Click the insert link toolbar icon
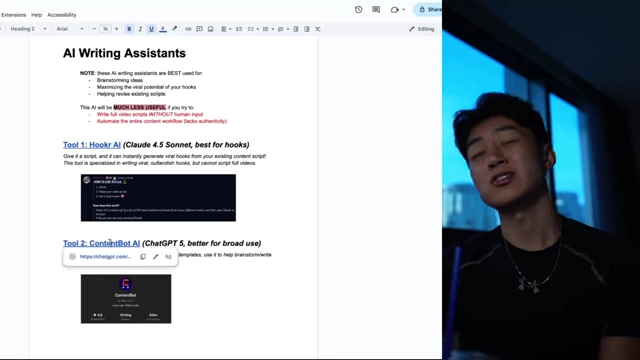Image resolution: width=640 pixels, height=360 pixels. 188,29
